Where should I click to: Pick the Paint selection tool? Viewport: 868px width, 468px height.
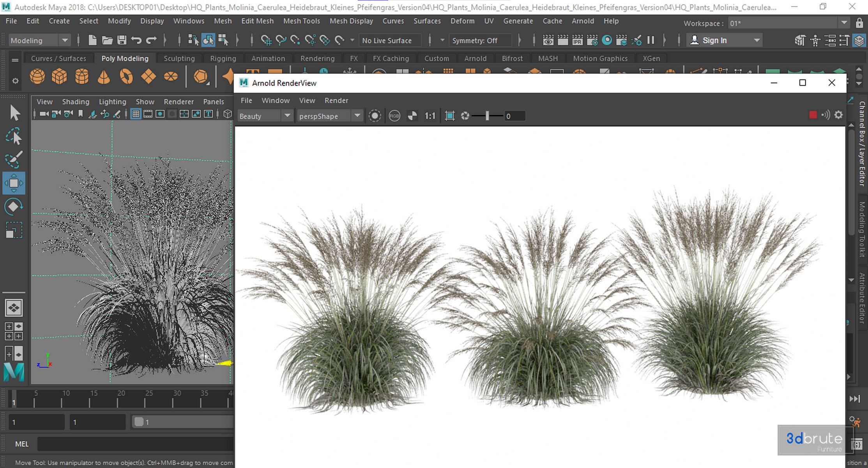[x=14, y=160]
